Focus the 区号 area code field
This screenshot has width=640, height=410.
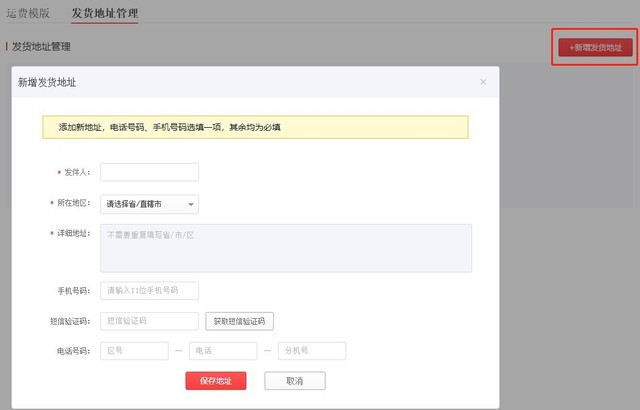point(134,351)
